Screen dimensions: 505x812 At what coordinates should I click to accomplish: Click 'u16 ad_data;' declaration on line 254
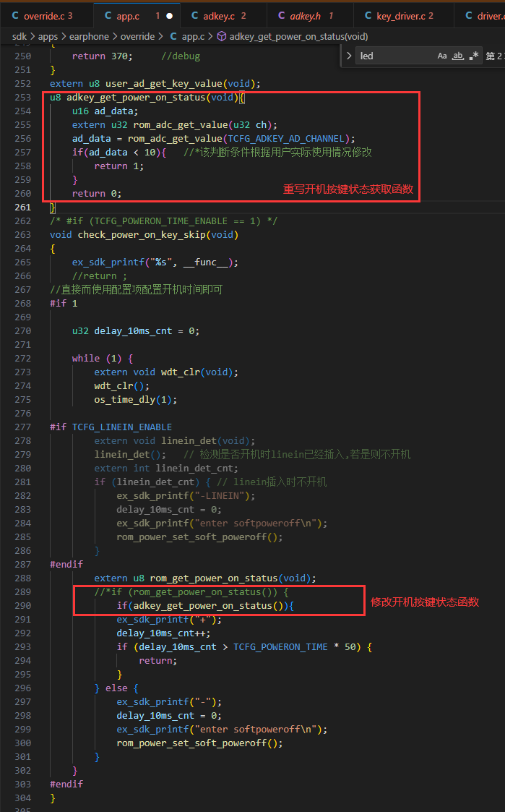pyautogui.click(x=105, y=111)
